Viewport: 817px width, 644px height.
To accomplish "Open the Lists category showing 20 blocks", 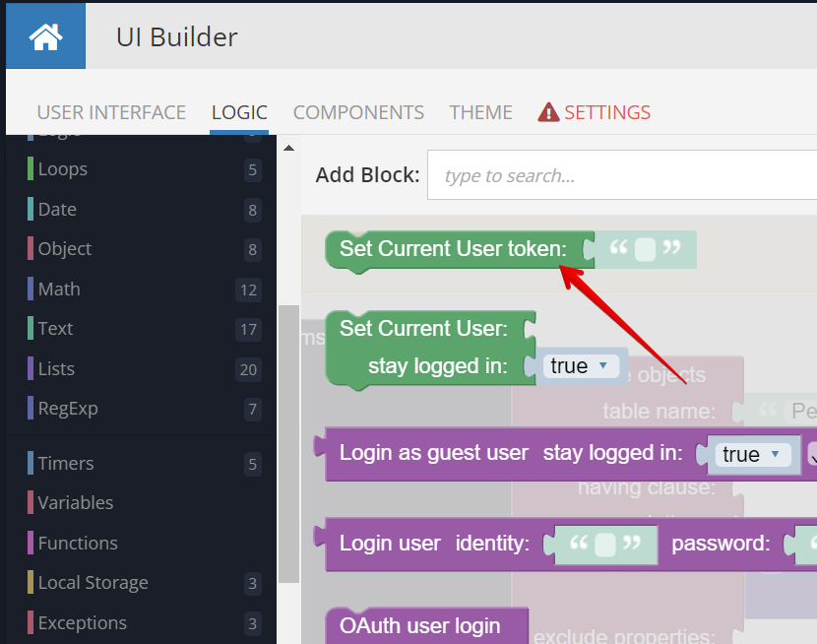I will pyautogui.click(x=55, y=368).
